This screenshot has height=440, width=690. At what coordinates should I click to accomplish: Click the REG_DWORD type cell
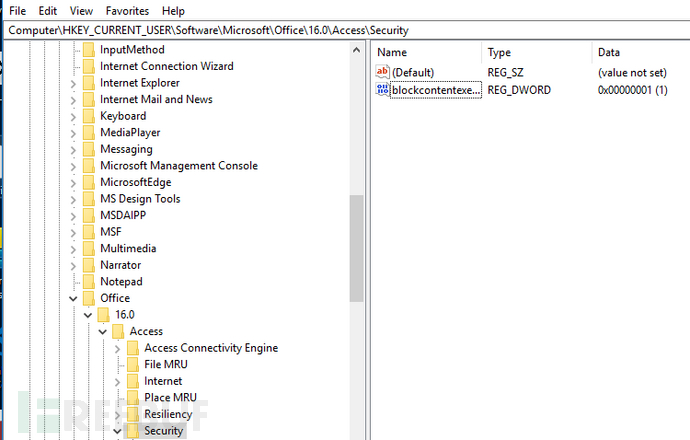click(x=519, y=90)
